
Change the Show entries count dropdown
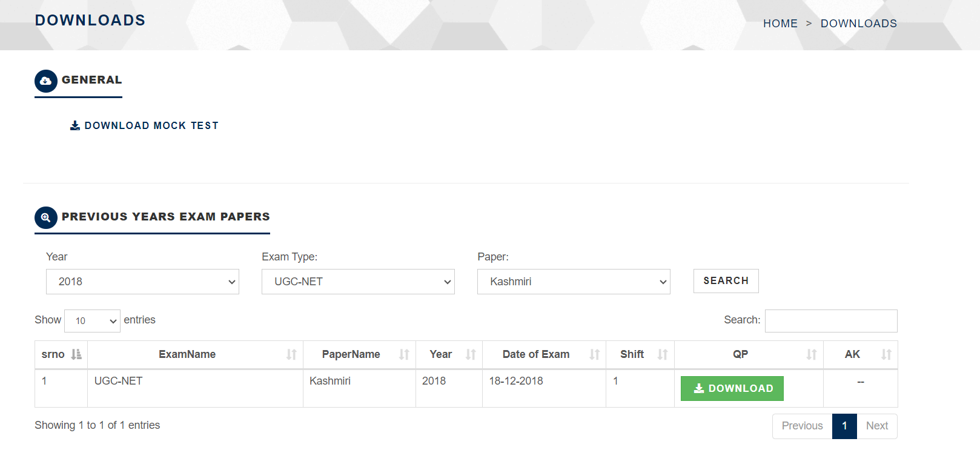[92, 321]
